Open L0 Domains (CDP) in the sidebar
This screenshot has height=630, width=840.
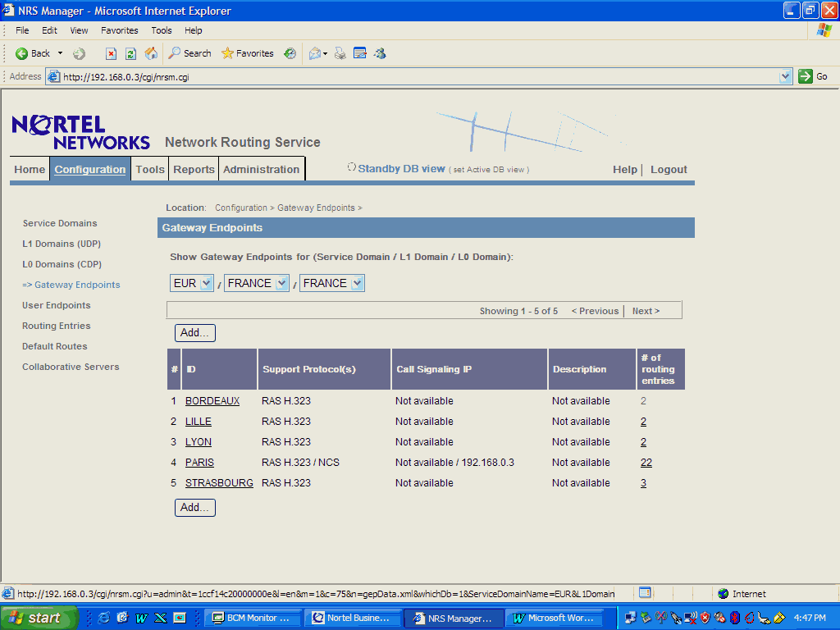(62, 264)
